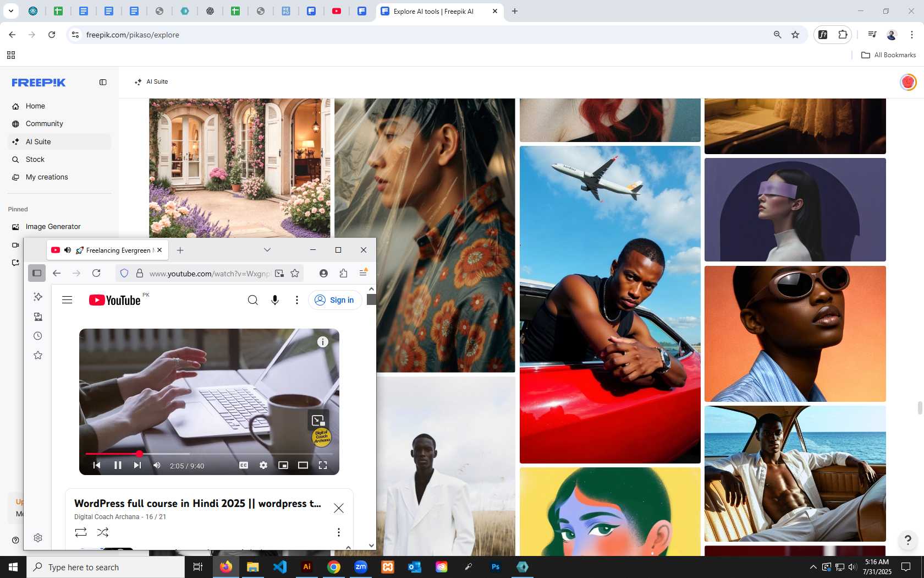Enable miniplayer mode on YouTube
The height and width of the screenshot is (578, 924).
pyautogui.click(x=283, y=465)
